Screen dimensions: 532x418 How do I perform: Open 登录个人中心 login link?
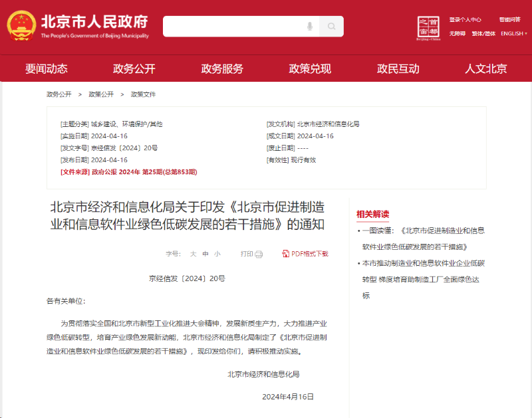(x=465, y=20)
